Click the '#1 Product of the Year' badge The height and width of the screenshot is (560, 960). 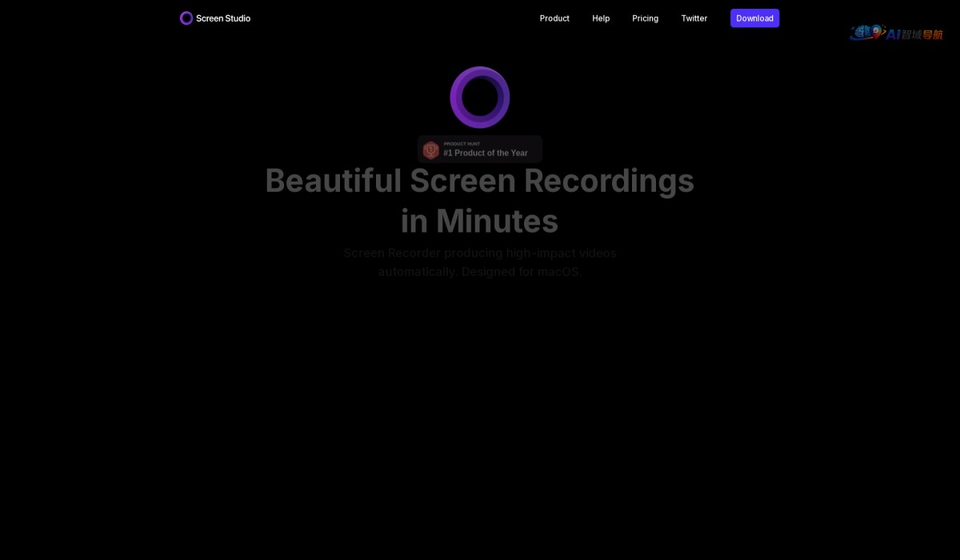pos(486,153)
